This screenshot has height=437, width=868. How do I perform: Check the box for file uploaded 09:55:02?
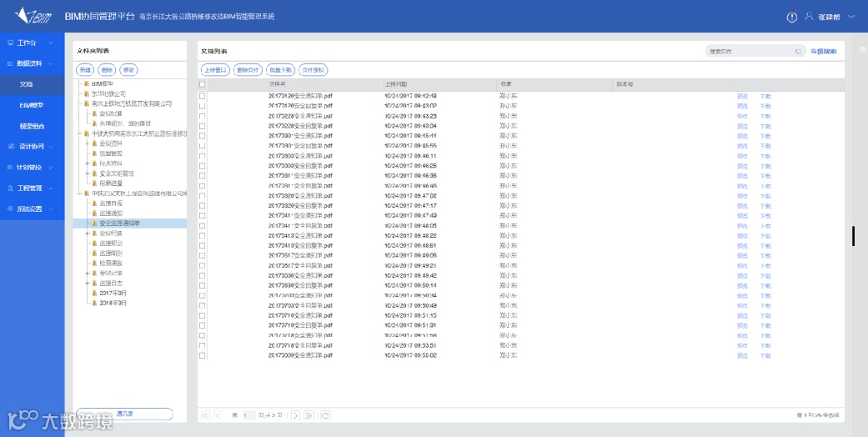pos(202,355)
